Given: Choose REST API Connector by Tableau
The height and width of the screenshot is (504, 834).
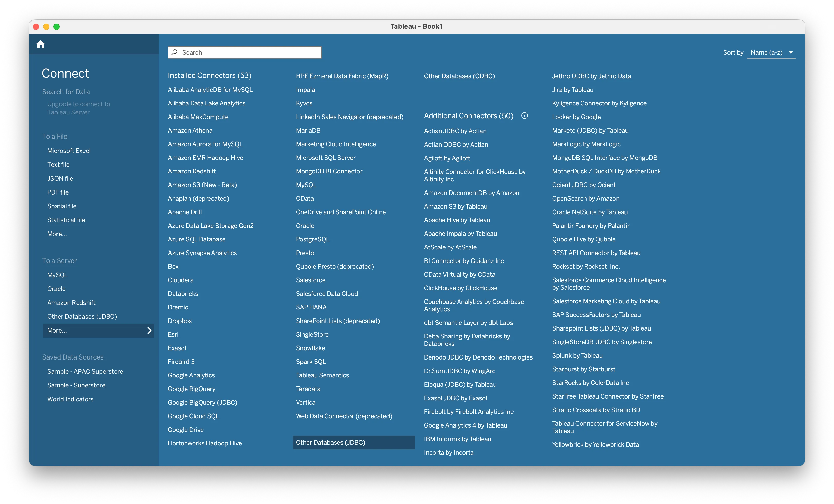Looking at the screenshot, I should pyautogui.click(x=596, y=253).
